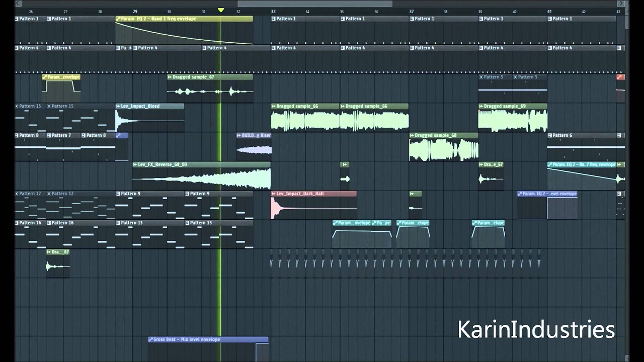
Task: Click the Dragged sample_67 audio clip icon
Action: 170,77
